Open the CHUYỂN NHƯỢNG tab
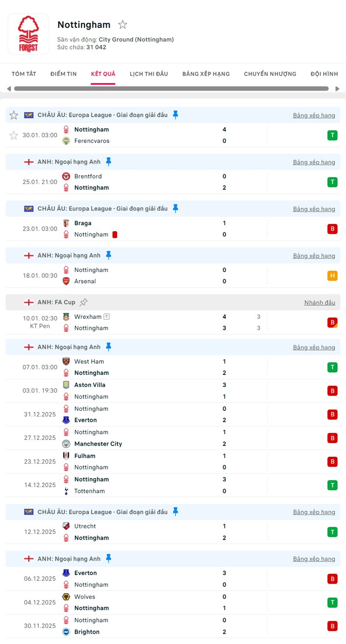The height and width of the screenshot is (644, 346). [x=270, y=74]
